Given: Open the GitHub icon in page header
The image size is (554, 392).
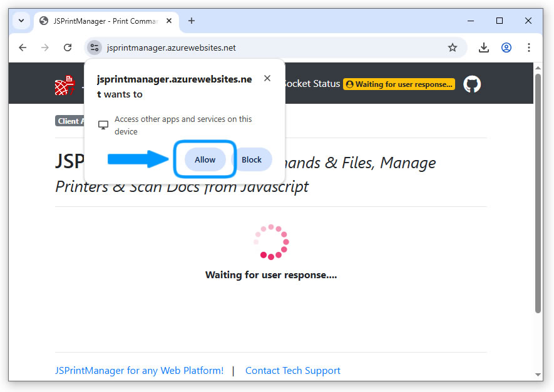Looking at the screenshot, I should tap(472, 84).
